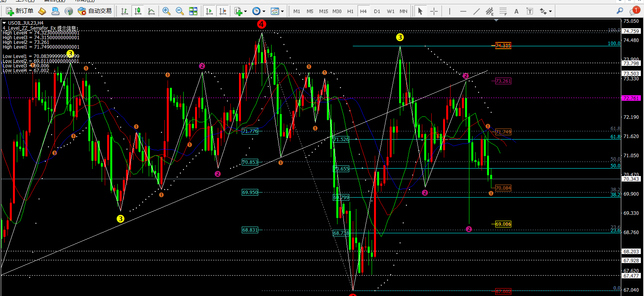This screenshot has width=644, height=296.
Task: Expand the templates dropdown arrow
Action: tap(282, 11)
